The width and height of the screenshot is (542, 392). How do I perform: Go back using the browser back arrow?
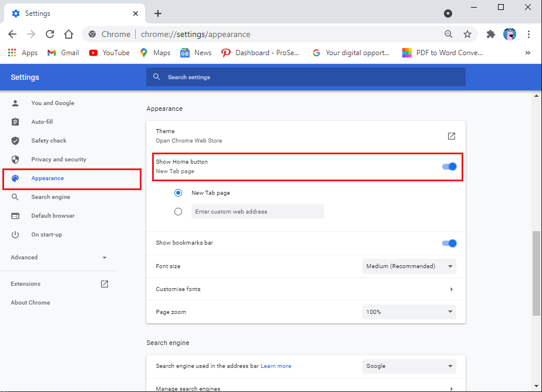(12, 34)
